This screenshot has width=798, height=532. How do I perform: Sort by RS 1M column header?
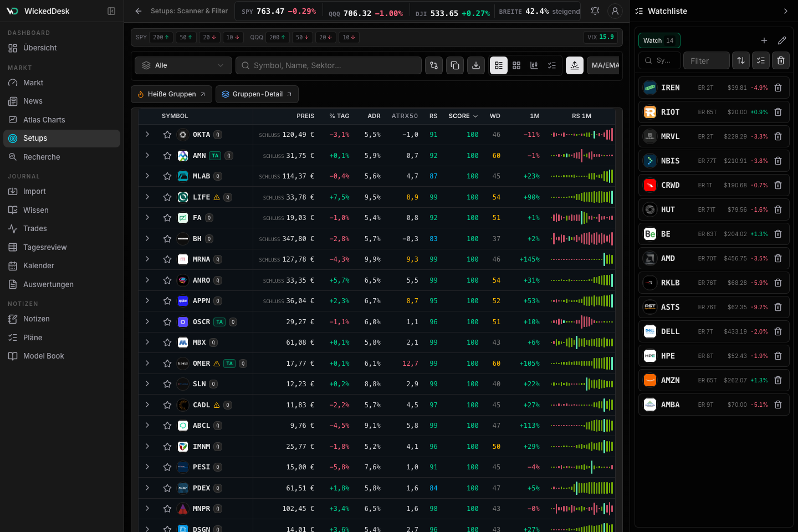[x=581, y=116]
